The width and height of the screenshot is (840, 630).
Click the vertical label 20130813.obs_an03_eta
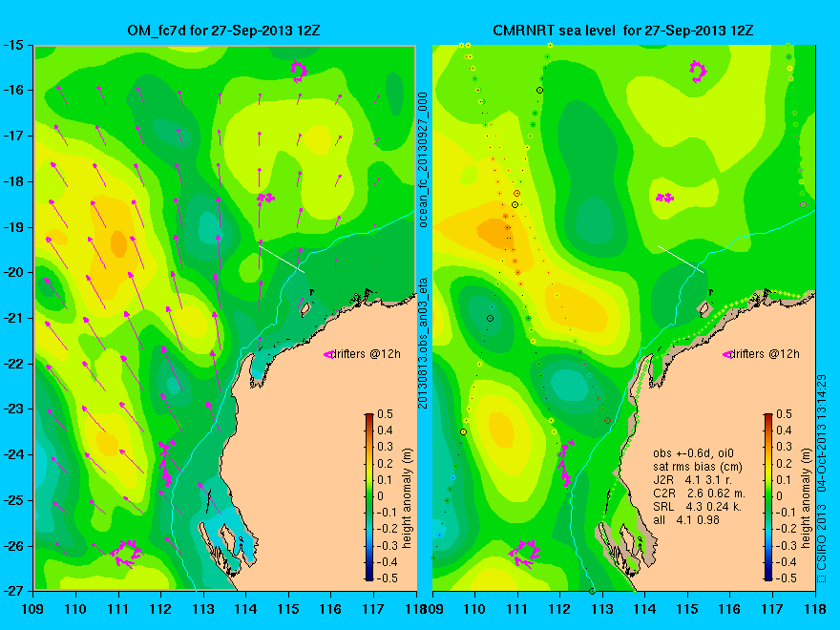[423, 343]
